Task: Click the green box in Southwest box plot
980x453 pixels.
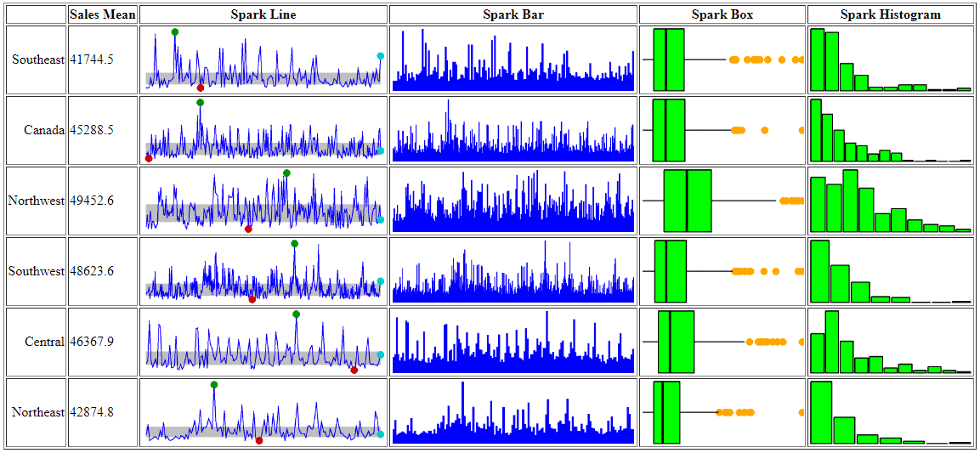Action: [671, 272]
